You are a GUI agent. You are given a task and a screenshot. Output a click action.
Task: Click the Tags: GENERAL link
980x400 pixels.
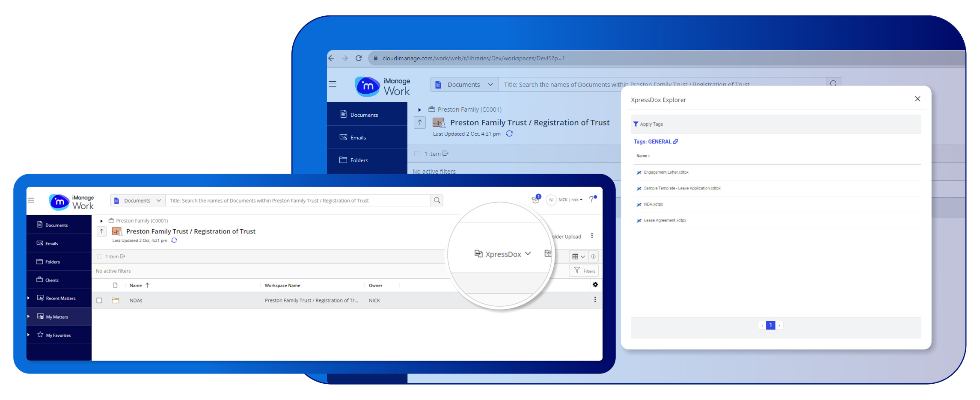point(652,142)
